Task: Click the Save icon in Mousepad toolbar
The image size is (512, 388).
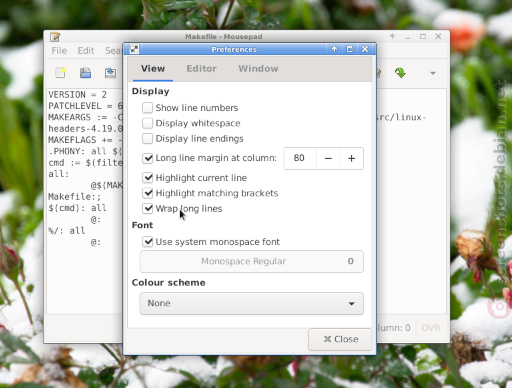Action: [110, 73]
